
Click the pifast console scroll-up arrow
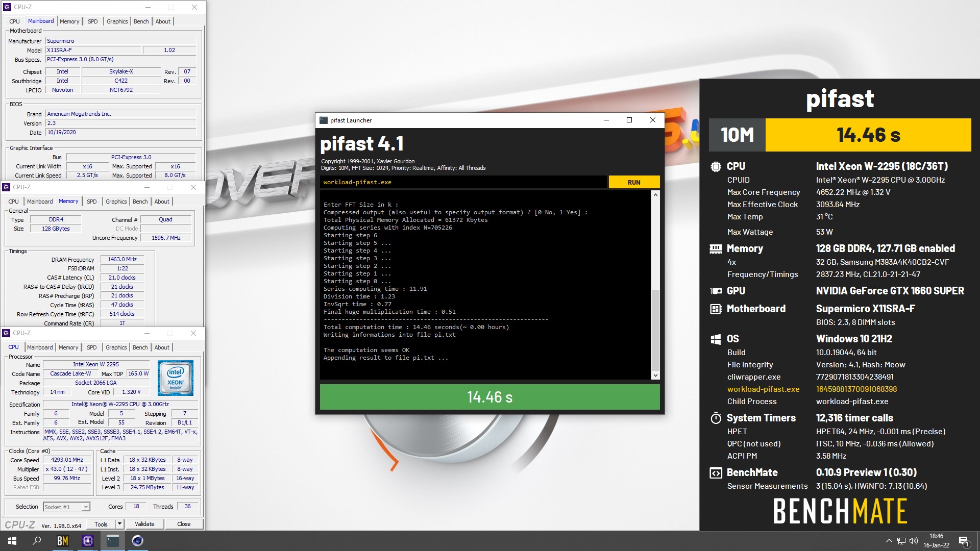click(655, 195)
